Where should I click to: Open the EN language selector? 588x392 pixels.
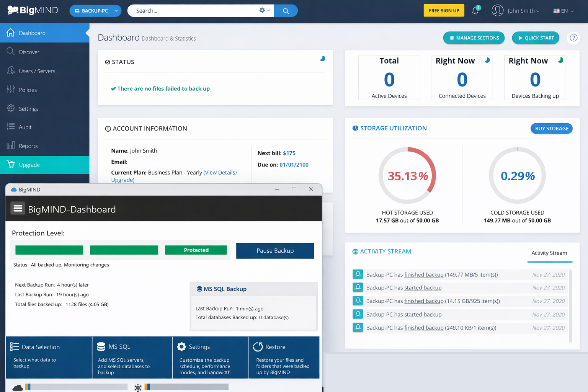pos(563,11)
